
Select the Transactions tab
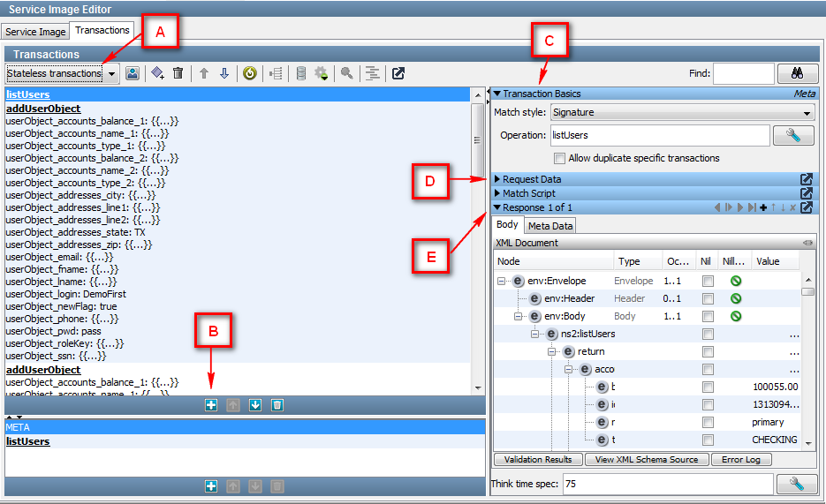click(102, 30)
